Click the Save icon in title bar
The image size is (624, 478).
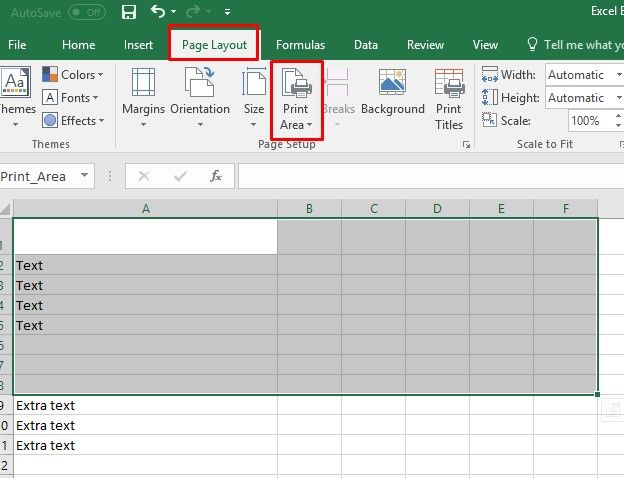128,12
